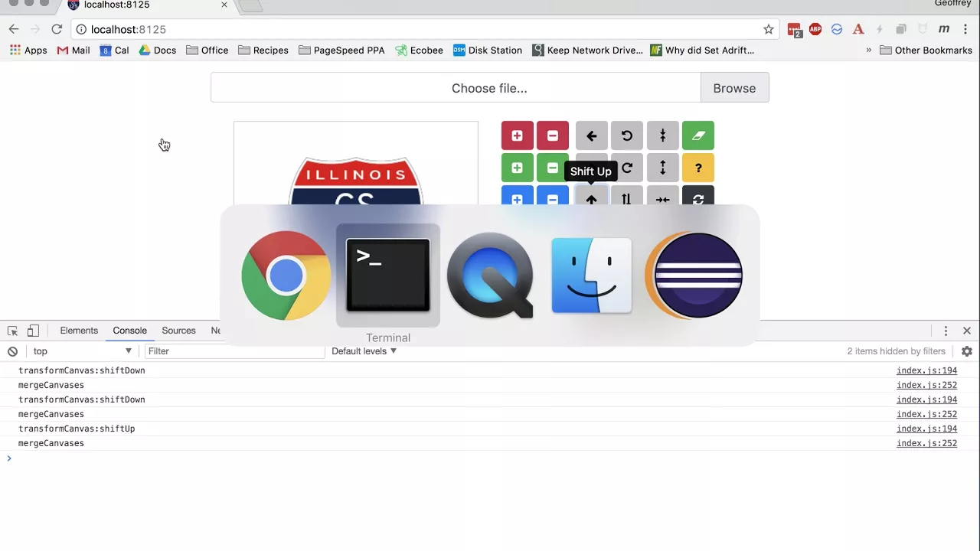Click the vertical compress arrows button
This screenshot has width=980, height=551.
(663, 135)
